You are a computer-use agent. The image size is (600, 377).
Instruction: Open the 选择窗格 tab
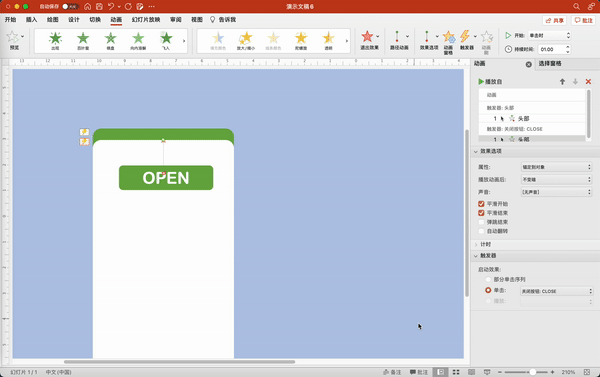pos(550,64)
